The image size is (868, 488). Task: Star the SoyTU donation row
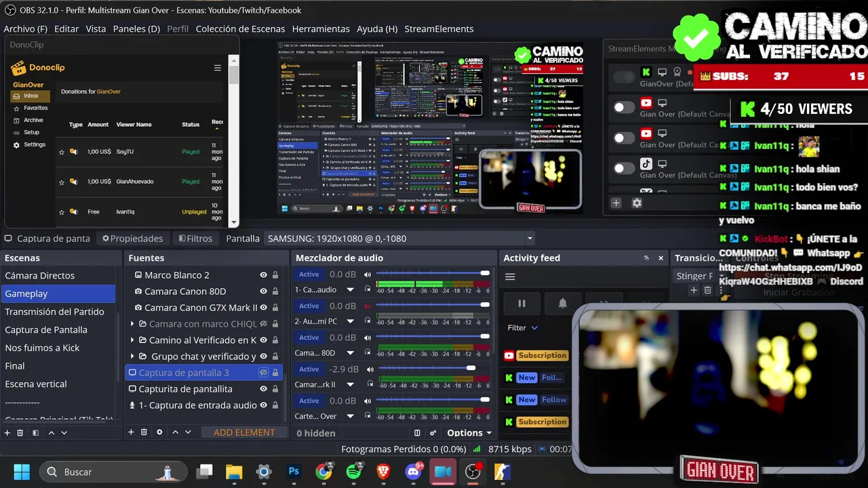coord(62,152)
